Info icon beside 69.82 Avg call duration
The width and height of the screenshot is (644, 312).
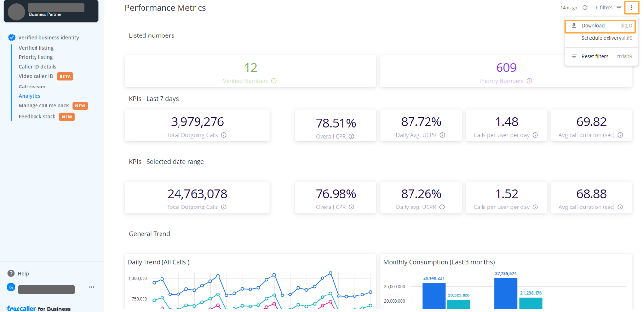pyautogui.click(x=621, y=135)
